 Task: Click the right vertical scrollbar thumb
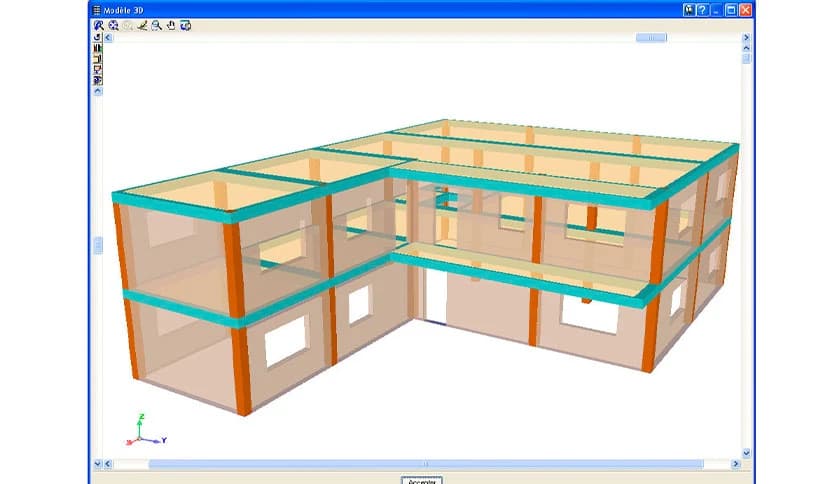click(x=746, y=59)
